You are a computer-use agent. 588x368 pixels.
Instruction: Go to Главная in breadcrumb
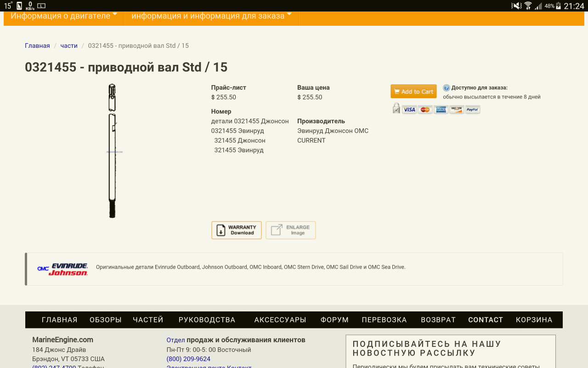[37, 46]
